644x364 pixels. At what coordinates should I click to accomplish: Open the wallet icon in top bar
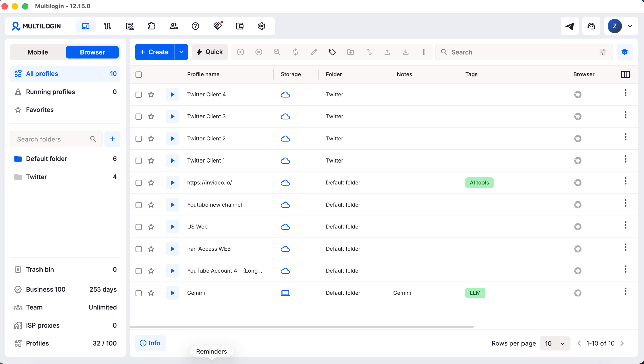pos(240,26)
